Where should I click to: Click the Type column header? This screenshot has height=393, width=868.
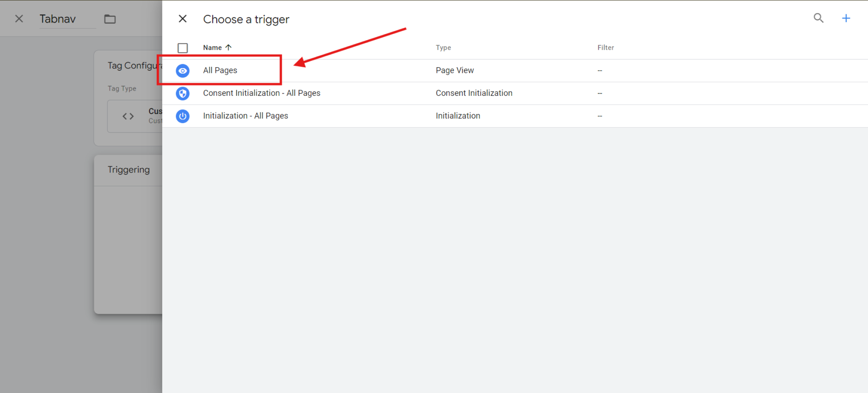pyautogui.click(x=443, y=47)
